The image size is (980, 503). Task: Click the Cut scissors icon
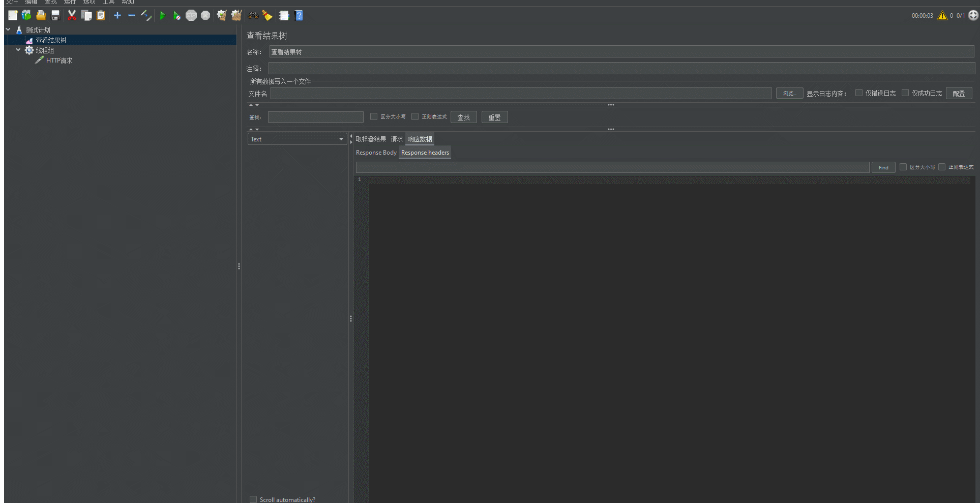72,16
